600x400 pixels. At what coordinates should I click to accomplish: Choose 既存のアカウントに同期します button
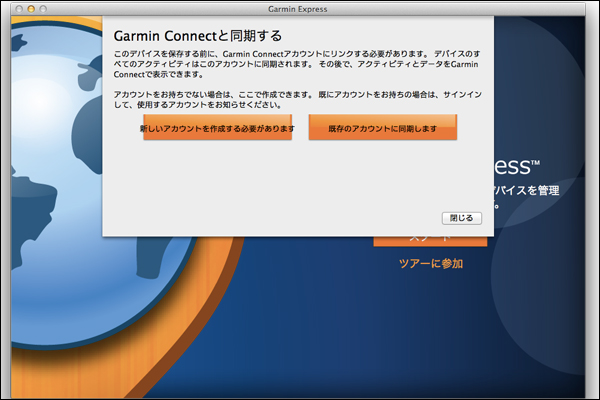[383, 127]
